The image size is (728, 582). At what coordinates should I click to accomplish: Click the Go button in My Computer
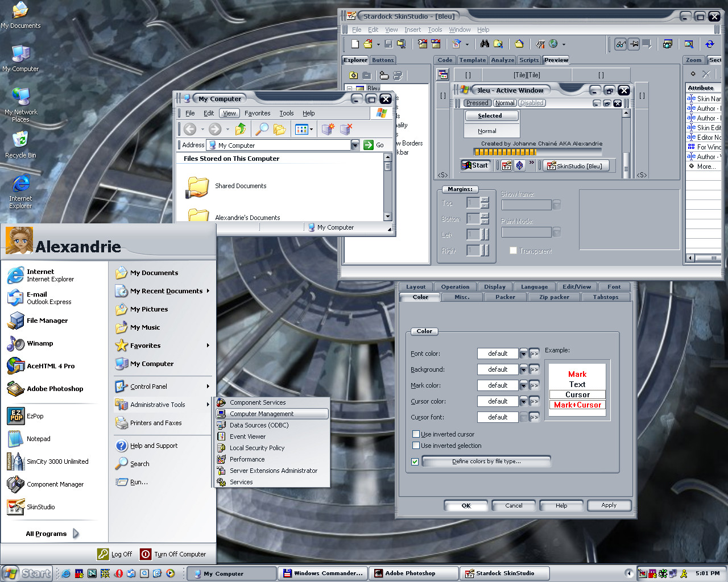(x=374, y=145)
